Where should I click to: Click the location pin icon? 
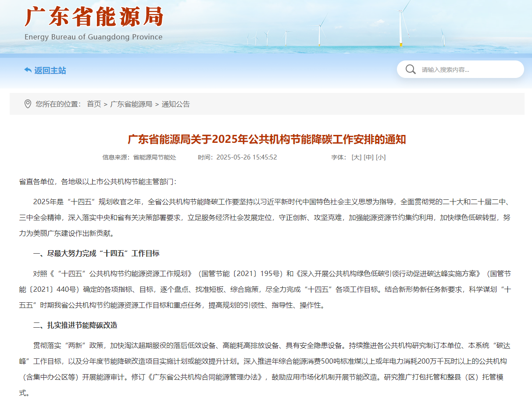tap(28, 104)
